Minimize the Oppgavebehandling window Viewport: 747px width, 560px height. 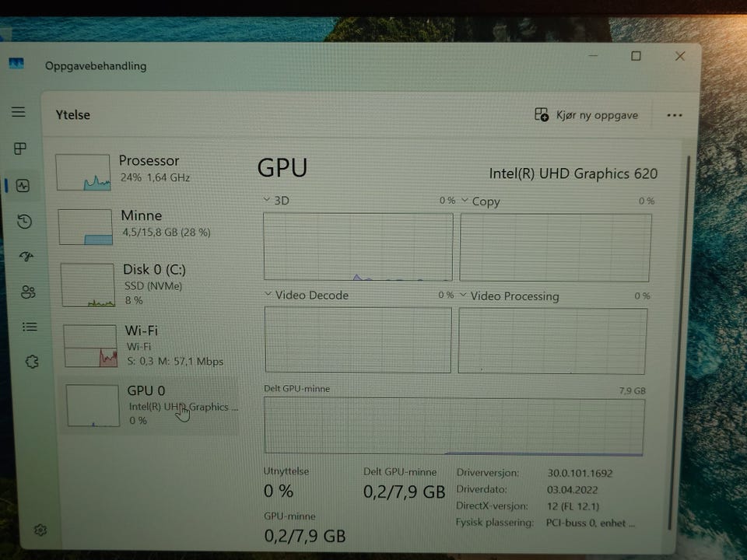click(593, 56)
